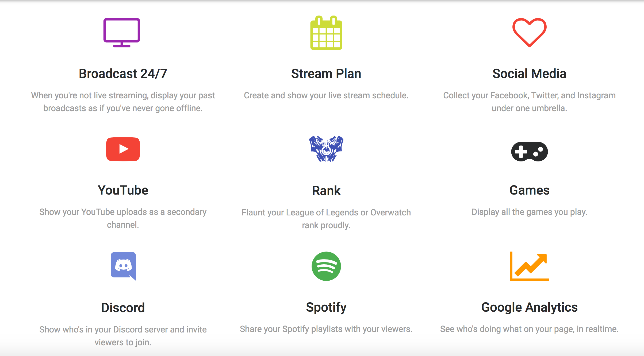
Task: Click the green Spotify logo icon
Action: 326,266
